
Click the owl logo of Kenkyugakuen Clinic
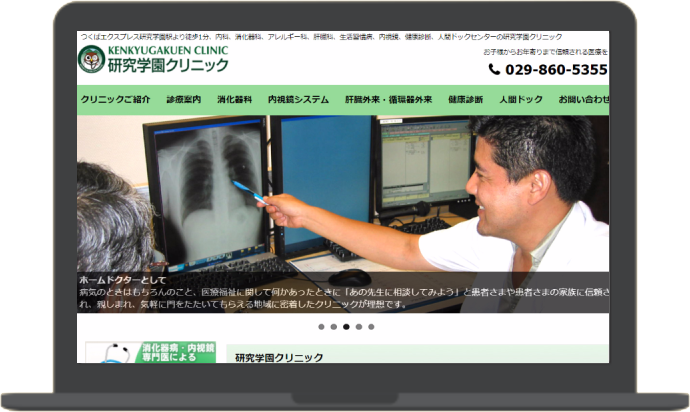coord(92,59)
